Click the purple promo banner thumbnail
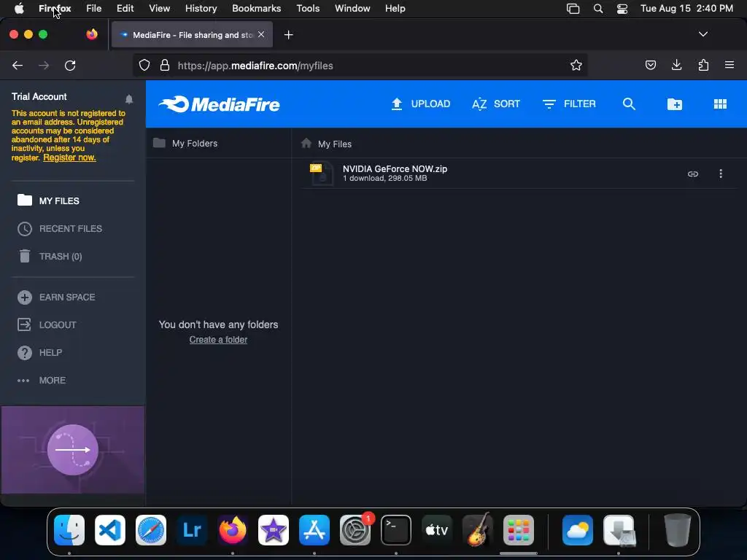Image resolution: width=747 pixels, height=560 pixels. pos(73,449)
